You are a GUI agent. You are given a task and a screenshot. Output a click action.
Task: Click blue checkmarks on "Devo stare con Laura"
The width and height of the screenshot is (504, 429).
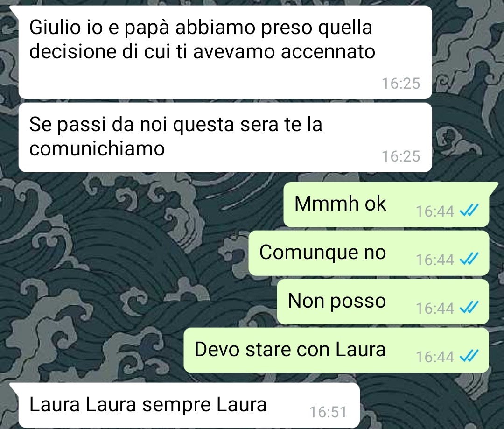point(469,356)
